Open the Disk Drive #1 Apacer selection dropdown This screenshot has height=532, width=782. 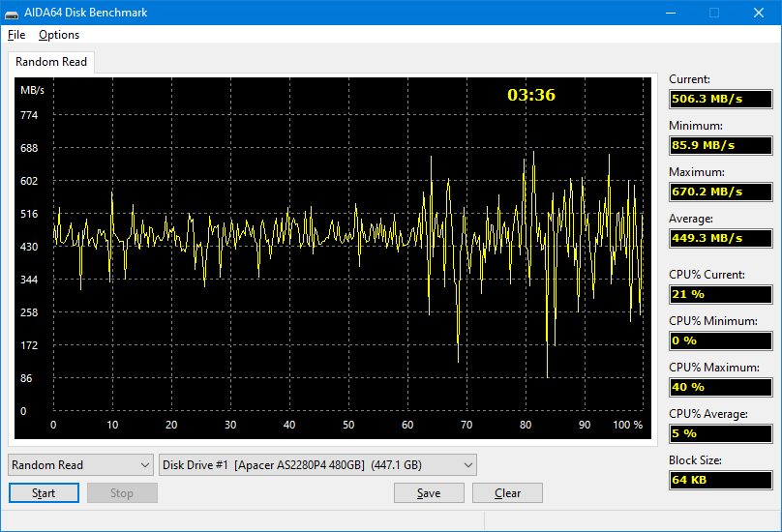click(x=317, y=464)
